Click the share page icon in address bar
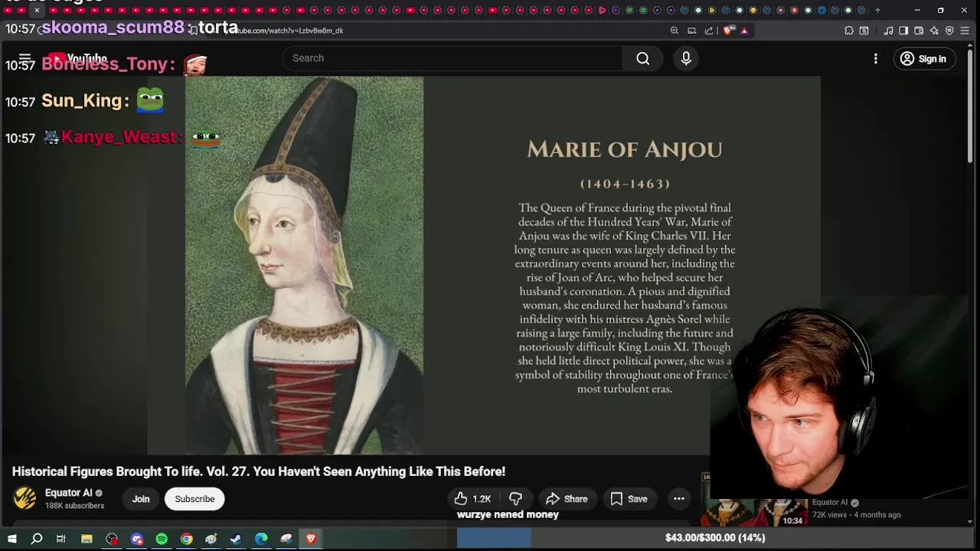 pos(709,31)
